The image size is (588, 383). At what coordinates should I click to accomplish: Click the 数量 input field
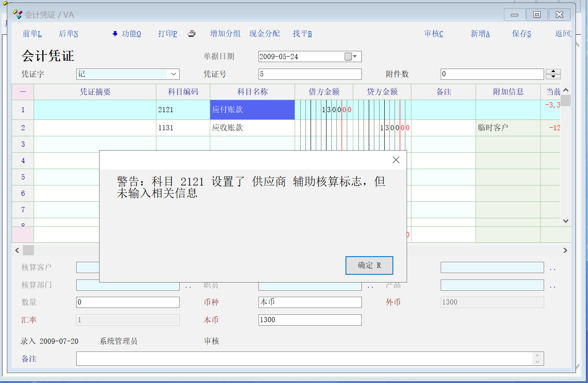(x=128, y=302)
